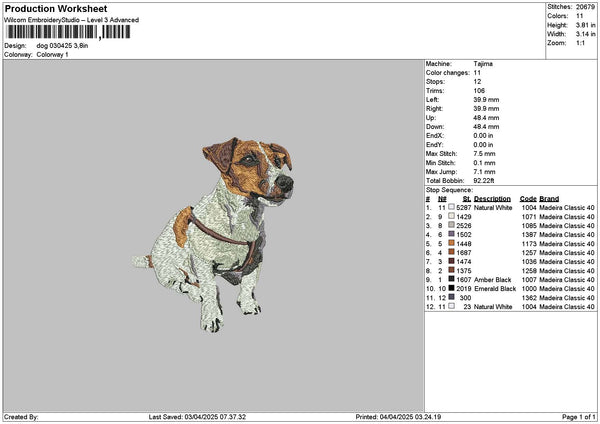
Task: Select the Emerald Black color swatch
Action: tap(452, 288)
